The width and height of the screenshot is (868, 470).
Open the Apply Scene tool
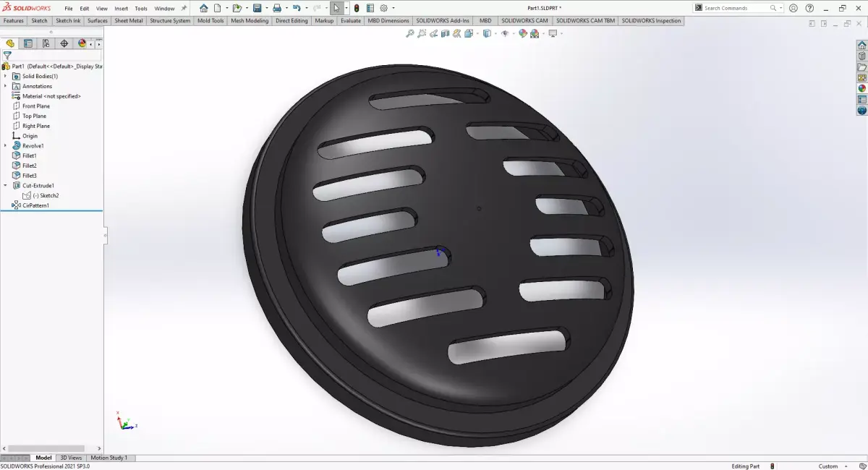[533, 33]
